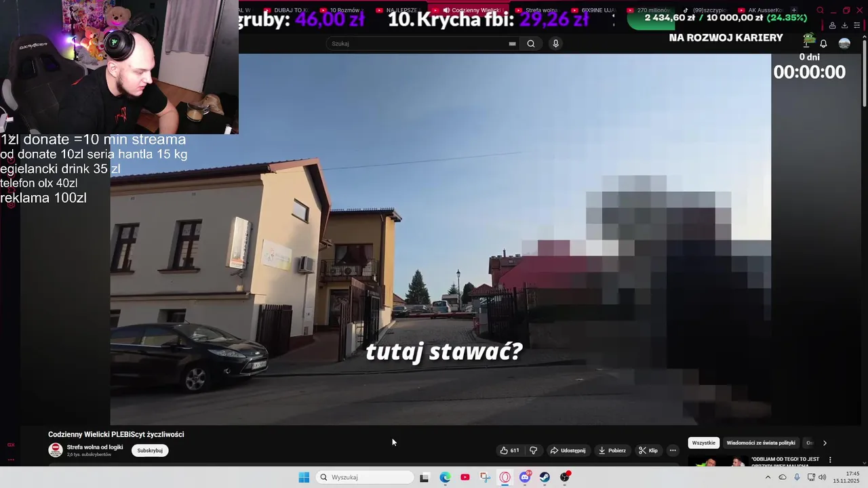Open the Snipping Tool taskbar icon
The image size is (868, 488).
coord(485,477)
